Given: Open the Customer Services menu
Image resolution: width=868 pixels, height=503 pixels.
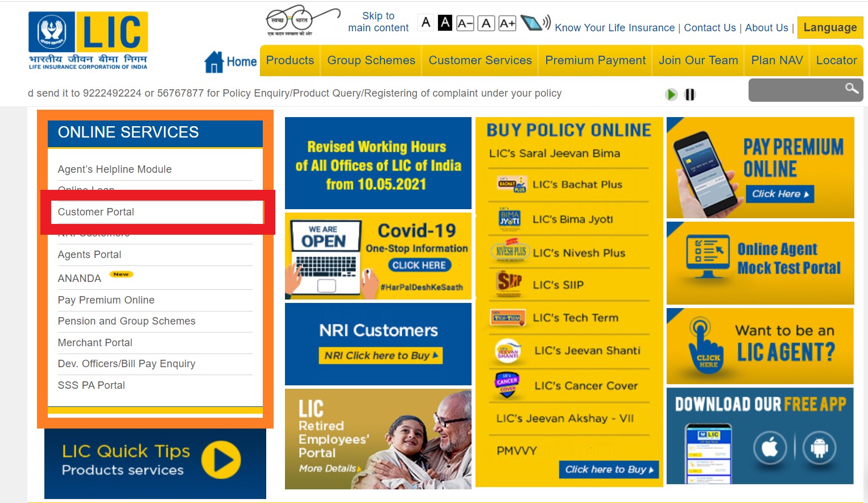Looking at the screenshot, I should coord(480,60).
